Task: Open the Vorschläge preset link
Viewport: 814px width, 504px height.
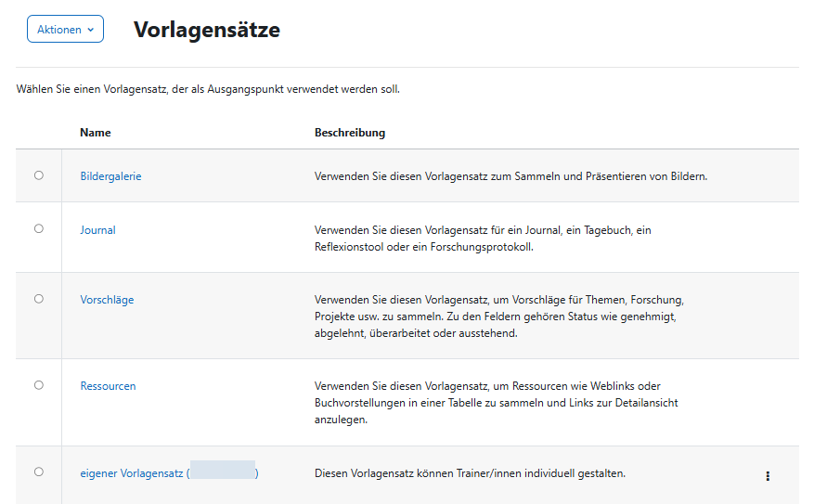Action: [x=107, y=300]
